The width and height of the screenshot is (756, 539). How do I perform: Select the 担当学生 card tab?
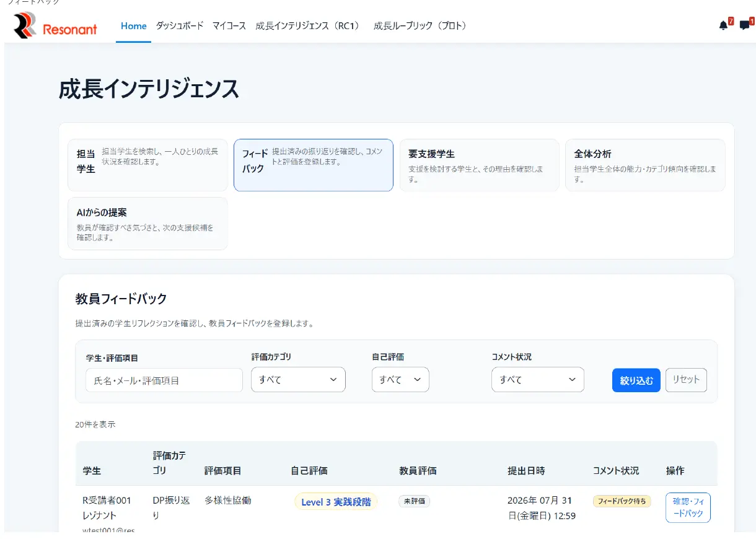(x=147, y=165)
